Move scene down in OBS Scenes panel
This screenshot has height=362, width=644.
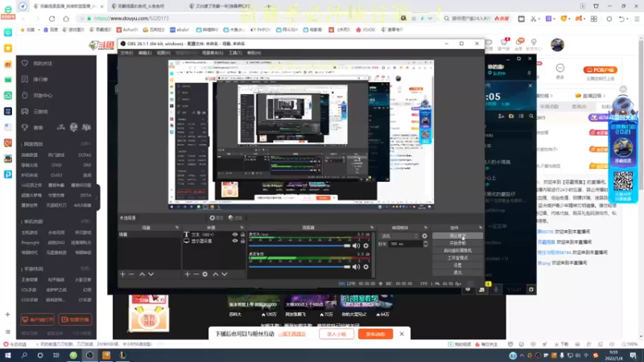(151, 274)
